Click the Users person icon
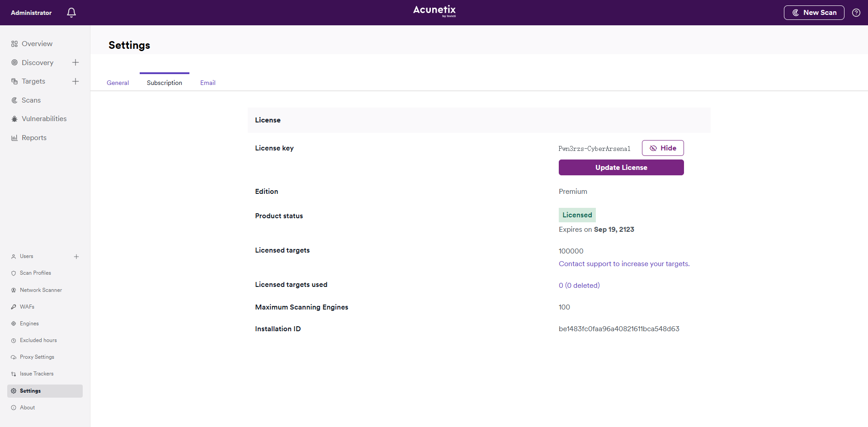 pos(14,257)
